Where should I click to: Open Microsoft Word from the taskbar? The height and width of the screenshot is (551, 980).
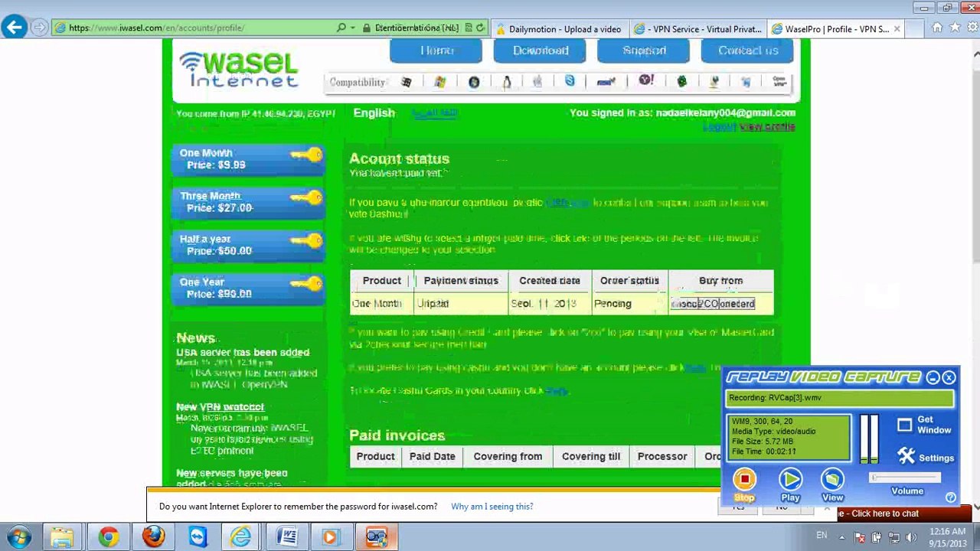point(287,536)
